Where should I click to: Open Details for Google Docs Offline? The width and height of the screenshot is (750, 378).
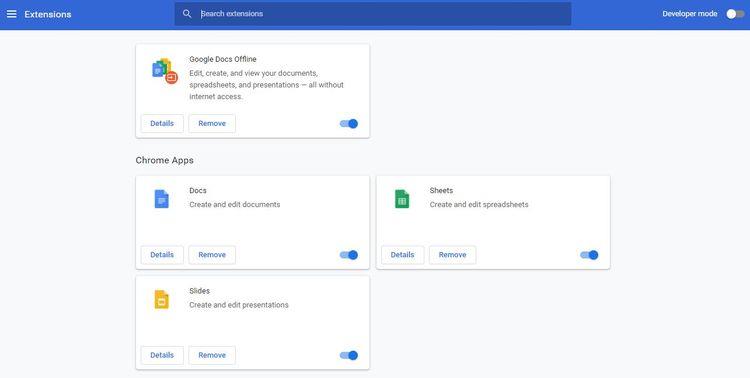[162, 123]
